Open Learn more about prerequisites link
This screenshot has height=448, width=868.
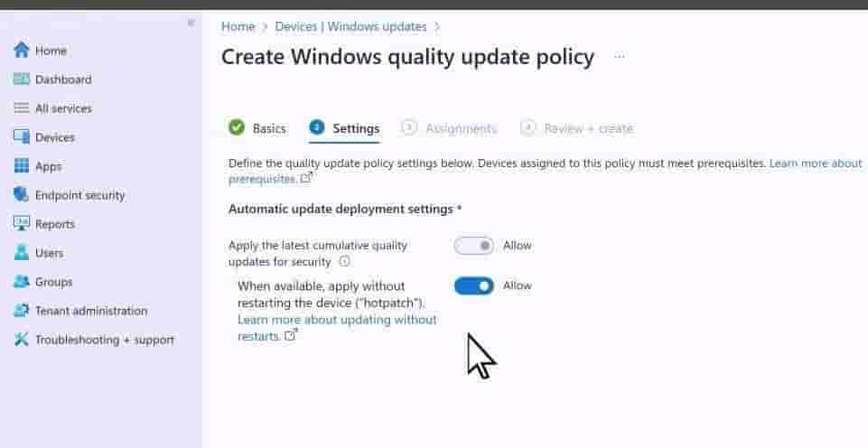click(x=546, y=171)
